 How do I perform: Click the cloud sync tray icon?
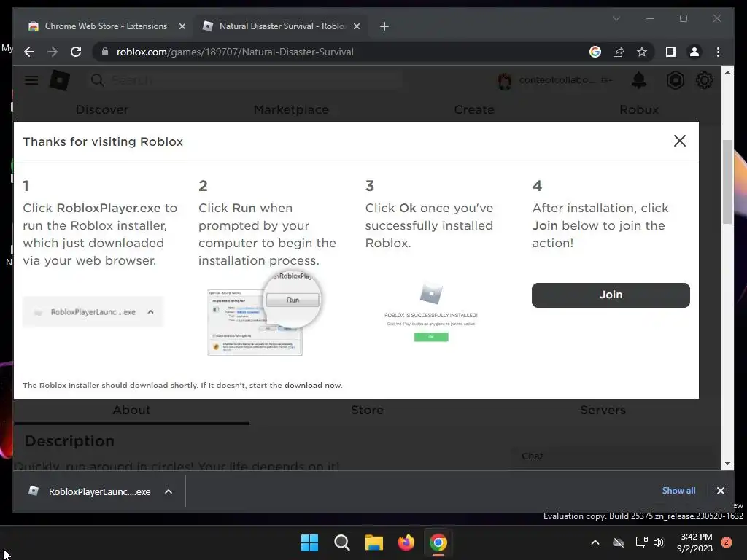point(619,542)
